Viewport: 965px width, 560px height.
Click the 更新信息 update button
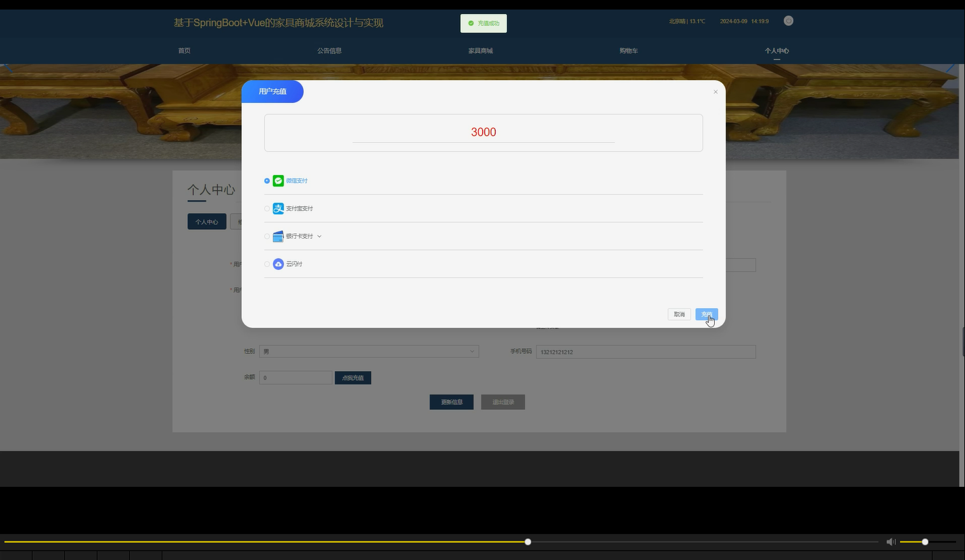pos(451,402)
